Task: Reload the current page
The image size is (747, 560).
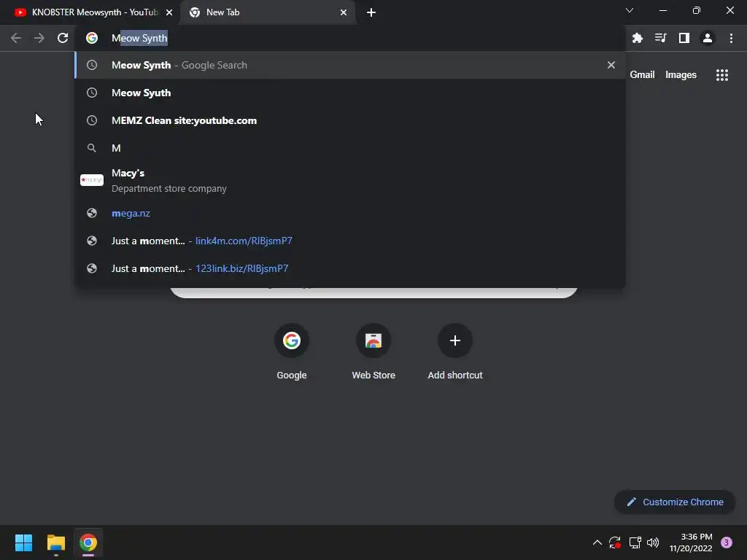Action: pyautogui.click(x=63, y=38)
